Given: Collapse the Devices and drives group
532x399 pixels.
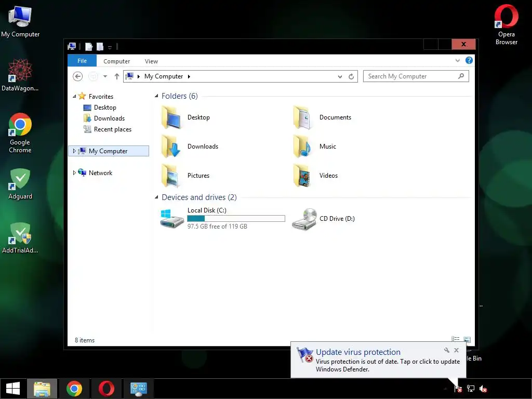Looking at the screenshot, I should tap(156, 197).
